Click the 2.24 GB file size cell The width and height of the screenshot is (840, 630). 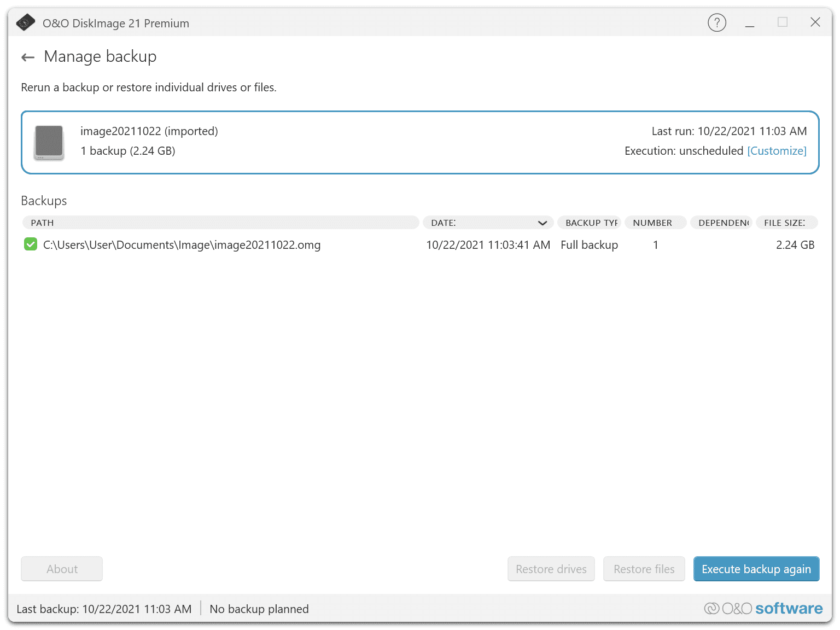795,245
